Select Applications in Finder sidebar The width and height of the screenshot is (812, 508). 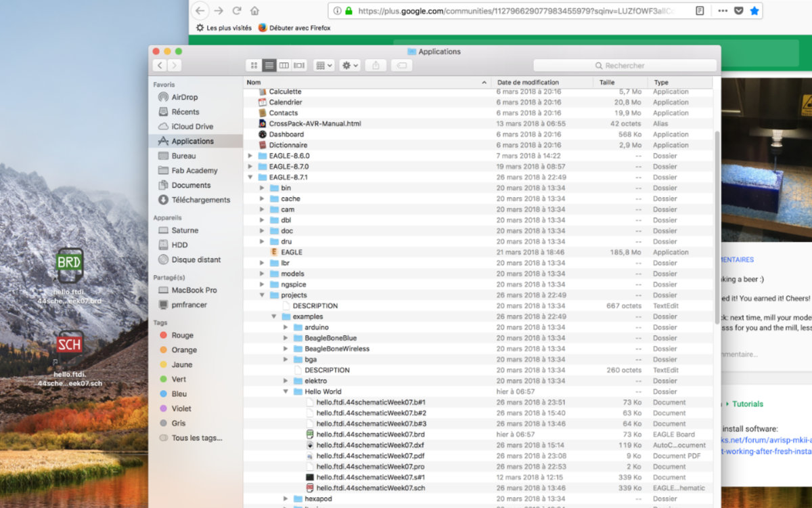[196, 141]
